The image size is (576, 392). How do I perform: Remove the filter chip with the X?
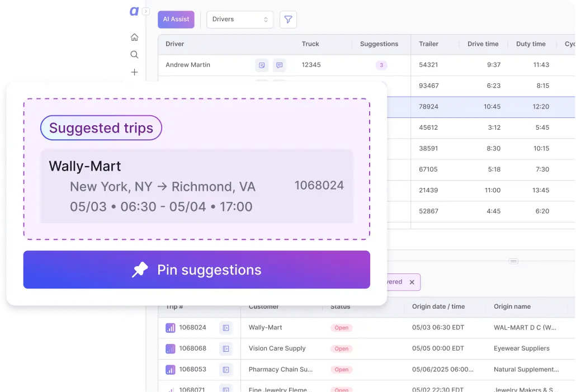[x=412, y=282]
